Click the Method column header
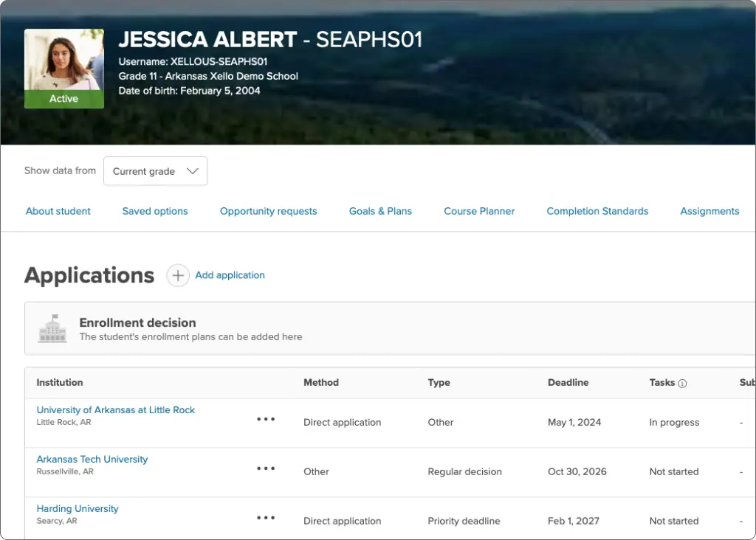 click(x=321, y=382)
